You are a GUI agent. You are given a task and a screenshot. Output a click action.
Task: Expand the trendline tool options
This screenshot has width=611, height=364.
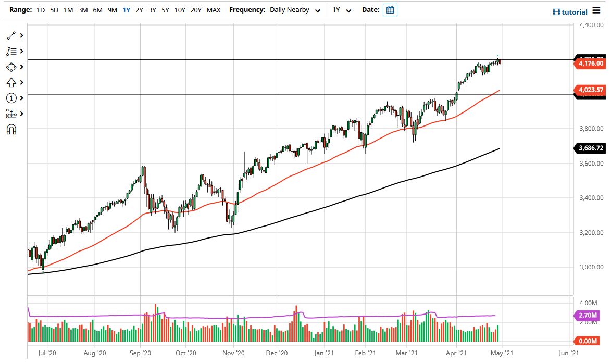pos(21,35)
